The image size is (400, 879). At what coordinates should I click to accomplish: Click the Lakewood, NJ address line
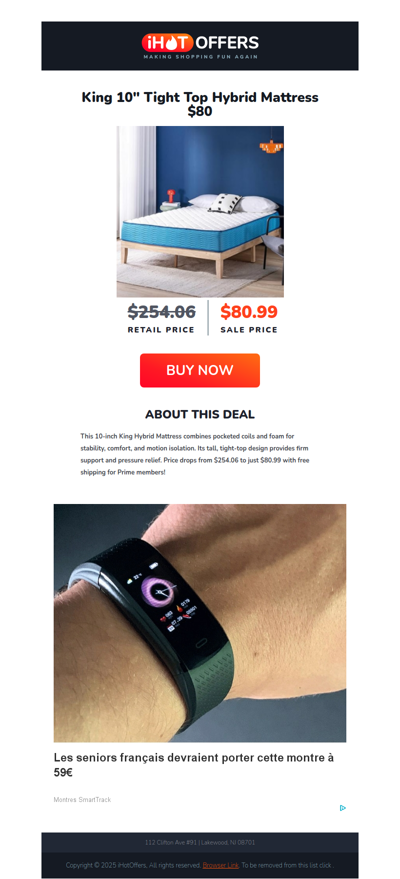[200, 842]
